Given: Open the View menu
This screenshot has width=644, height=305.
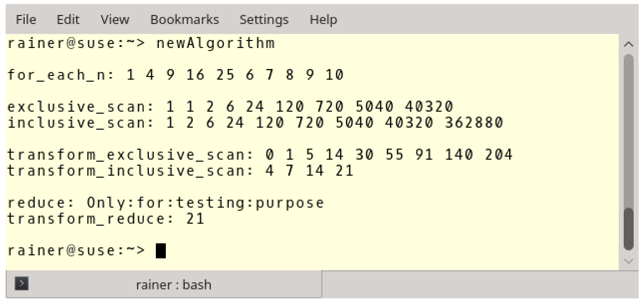Looking at the screenshot, I should point(115,20).
